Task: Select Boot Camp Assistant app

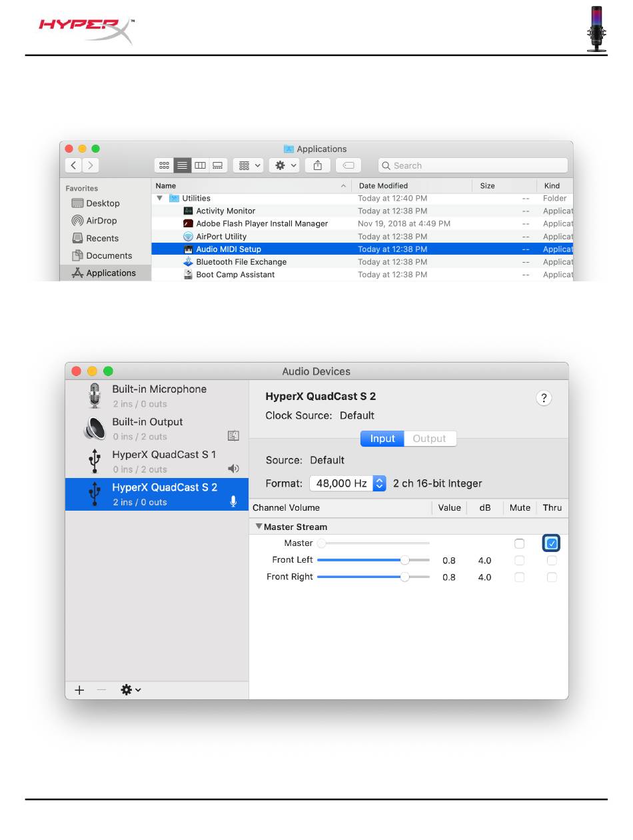Action: pyautogui.click(x=362, y=274)
